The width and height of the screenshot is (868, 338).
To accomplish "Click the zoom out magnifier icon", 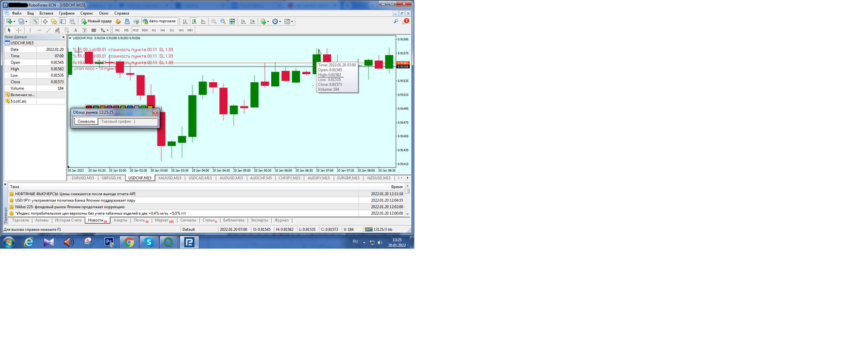I will click(223, 22).
